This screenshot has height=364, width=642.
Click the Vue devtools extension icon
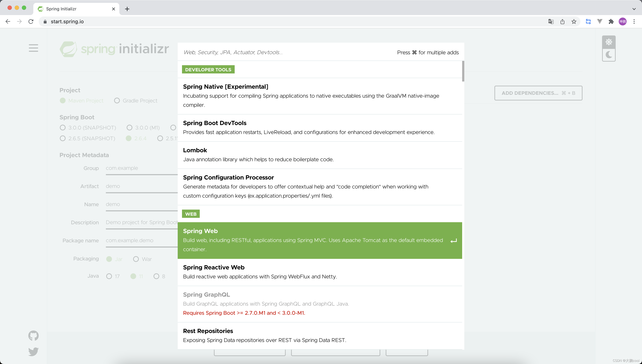click(x=600, y=21)
